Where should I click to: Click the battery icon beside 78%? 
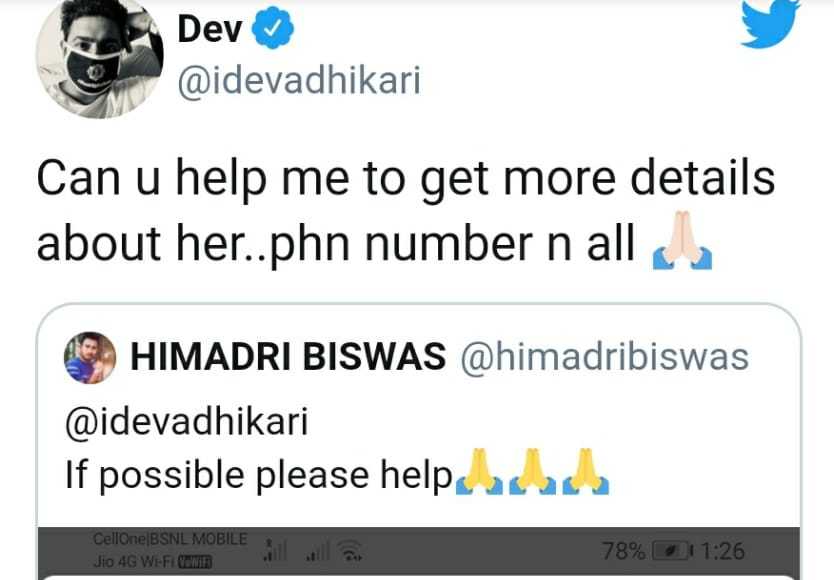pos(672,551)
